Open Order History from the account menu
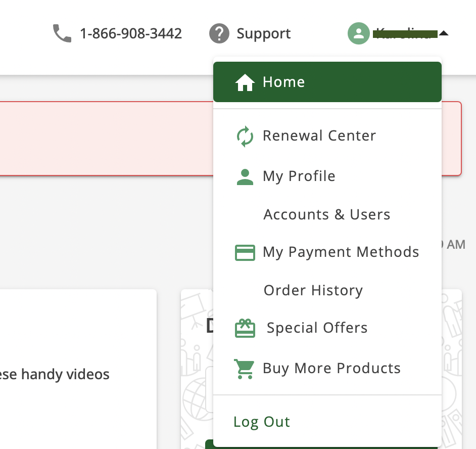 pyautogui.click(x=313, y=290)
